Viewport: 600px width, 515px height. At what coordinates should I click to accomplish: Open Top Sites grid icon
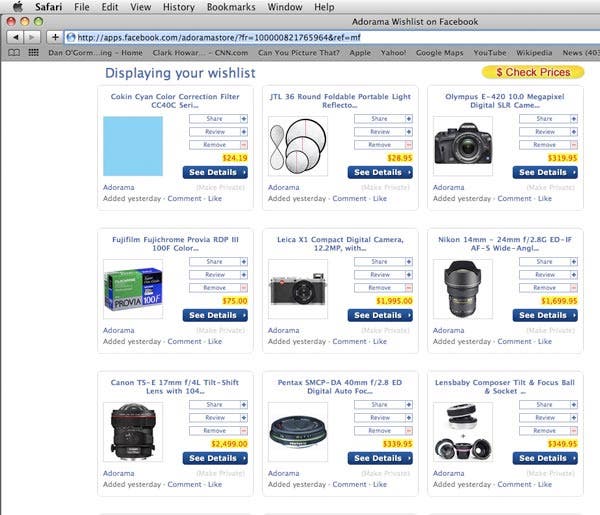click(x=34, y=53)
